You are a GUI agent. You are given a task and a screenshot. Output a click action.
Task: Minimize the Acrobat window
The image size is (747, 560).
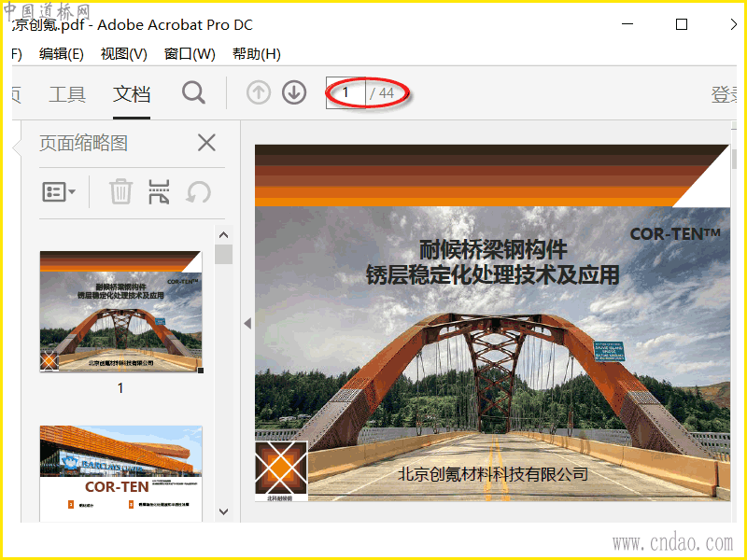tap(627, 24)
